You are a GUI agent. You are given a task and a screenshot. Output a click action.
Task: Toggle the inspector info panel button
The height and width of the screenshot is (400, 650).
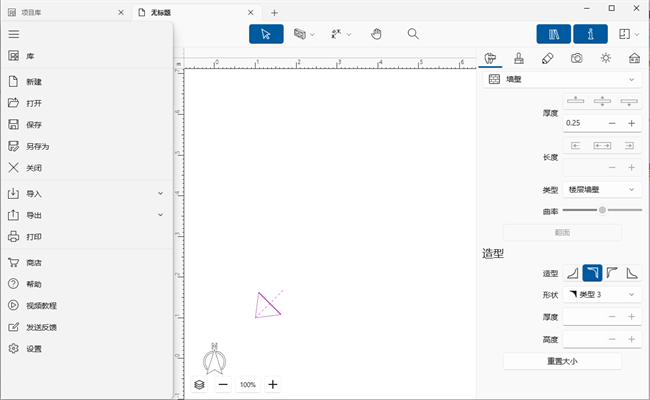click(590, 34)
